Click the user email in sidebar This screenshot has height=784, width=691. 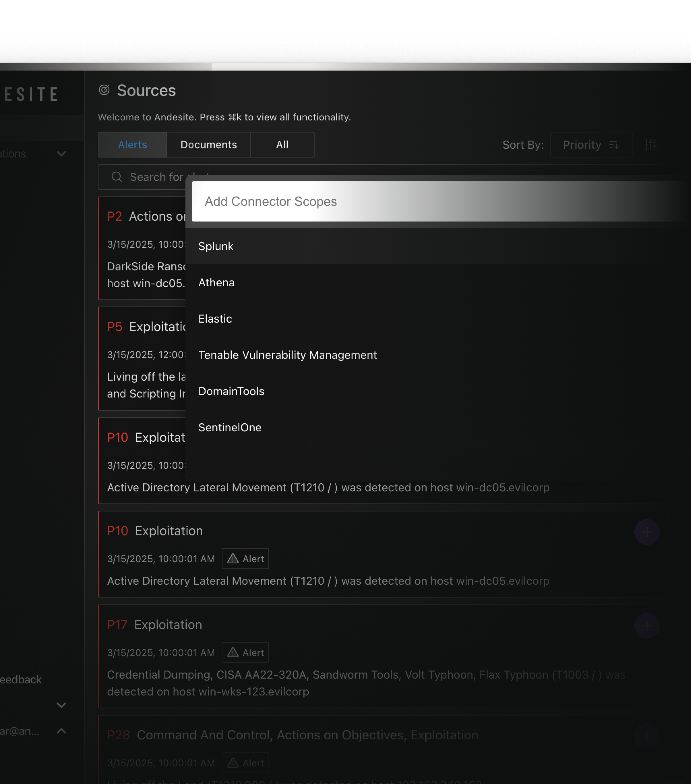click(20, 731)
